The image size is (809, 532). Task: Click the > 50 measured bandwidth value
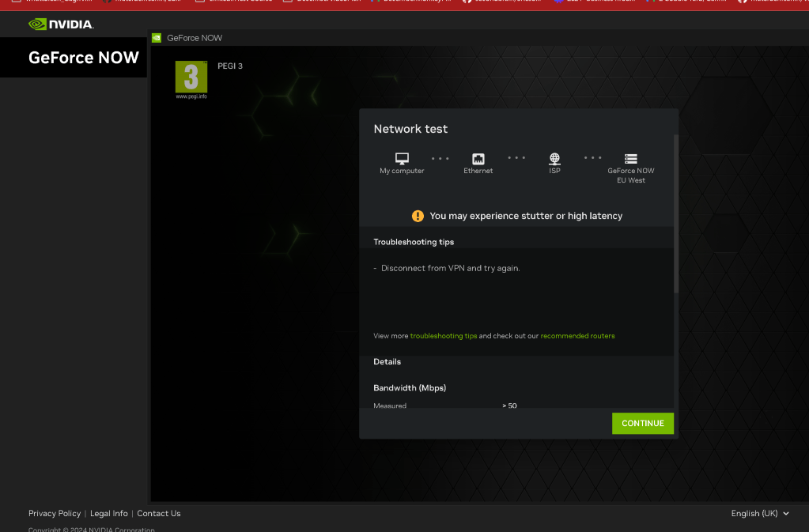click(509, 406)
